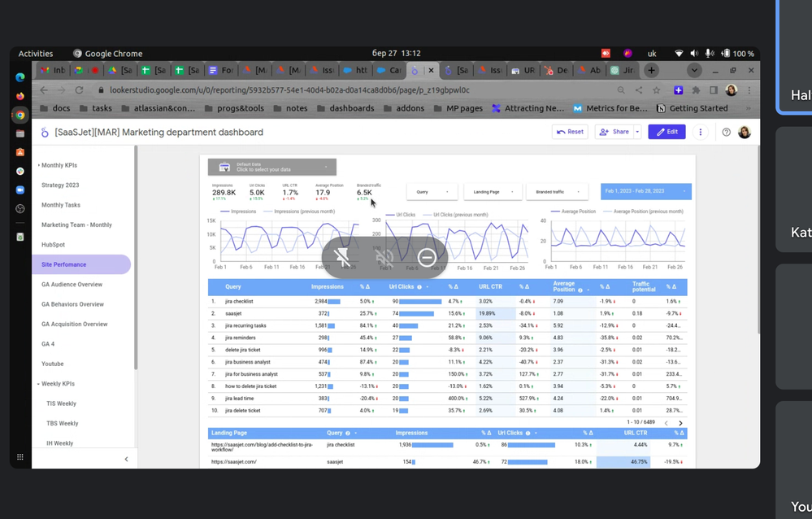Screen dimensions: 812x519
Task: Open the three-dot more options menu
Action: 700,132
